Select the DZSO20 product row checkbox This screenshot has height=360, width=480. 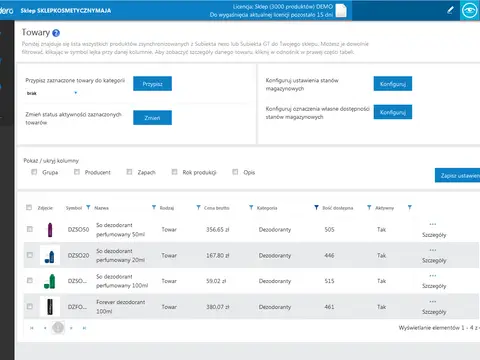click(30, 255)
